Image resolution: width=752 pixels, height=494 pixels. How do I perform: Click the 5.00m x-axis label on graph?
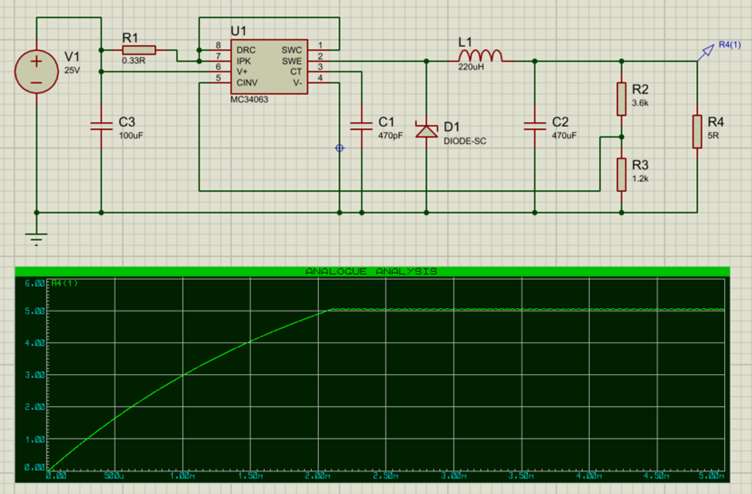point(712,476)
